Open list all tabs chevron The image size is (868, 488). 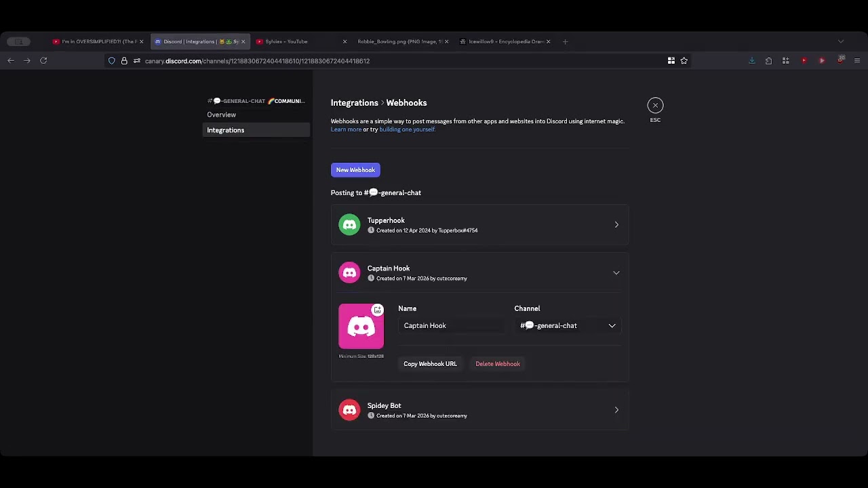pos(841,41)
